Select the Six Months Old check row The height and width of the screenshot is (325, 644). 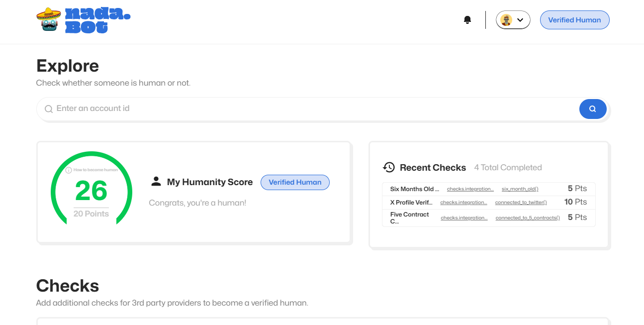click(415, 189)
